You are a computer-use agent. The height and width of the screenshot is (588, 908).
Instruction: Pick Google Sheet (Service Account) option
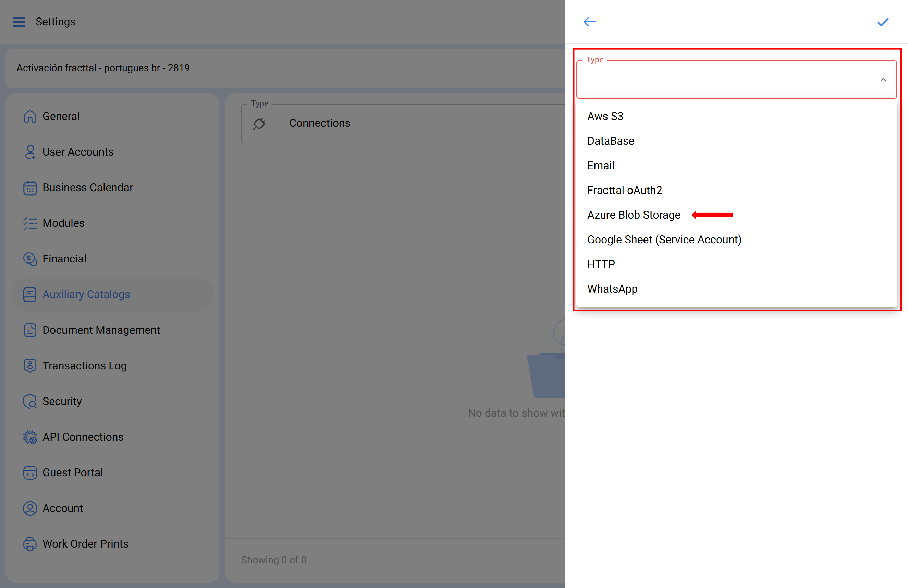point(664,240)
